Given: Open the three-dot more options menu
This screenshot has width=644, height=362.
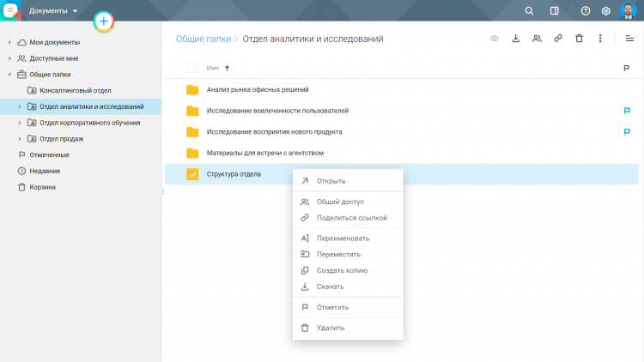Looking at the screenshot, I should (600, 39).
